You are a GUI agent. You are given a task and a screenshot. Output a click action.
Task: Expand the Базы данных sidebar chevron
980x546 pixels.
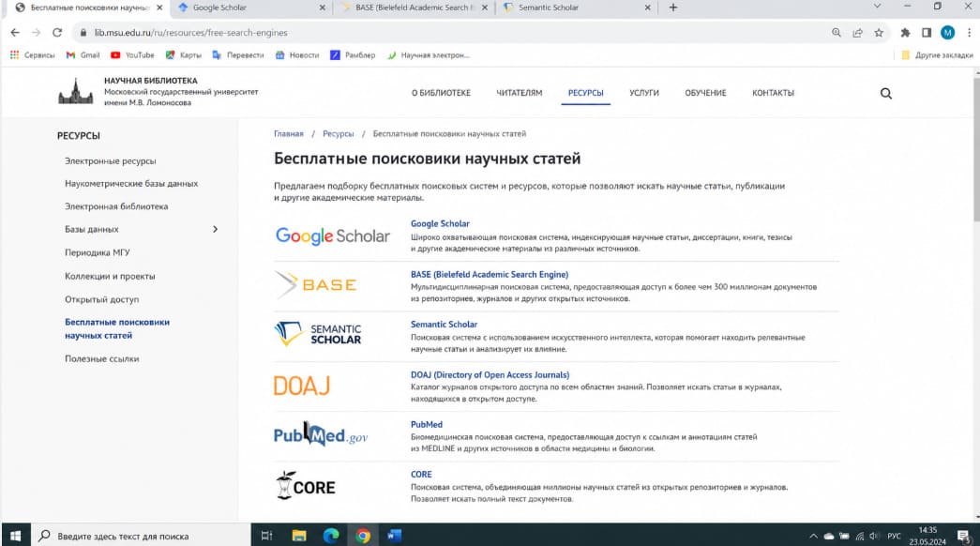coord(215,229)
